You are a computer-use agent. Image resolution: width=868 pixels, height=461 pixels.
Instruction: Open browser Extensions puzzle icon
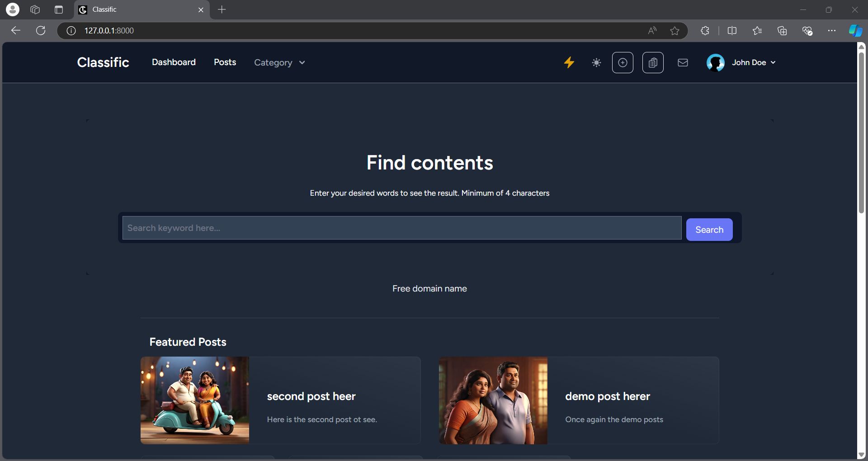pos(705,31)
